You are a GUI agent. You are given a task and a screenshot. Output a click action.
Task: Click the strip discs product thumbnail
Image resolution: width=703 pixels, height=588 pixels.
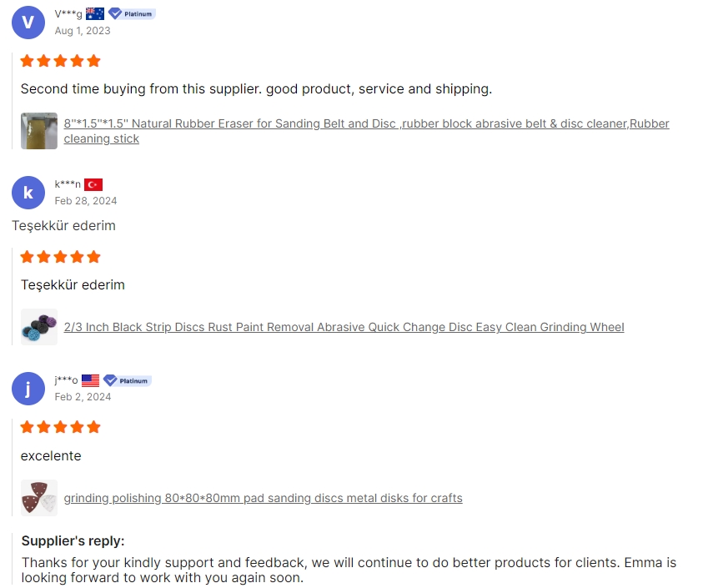[x=39, y=327]
